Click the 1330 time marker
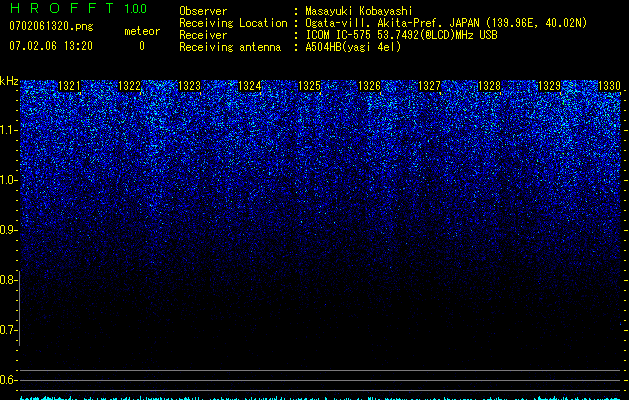This screenshot has width=629, height=400. click(x=609, y=86)
